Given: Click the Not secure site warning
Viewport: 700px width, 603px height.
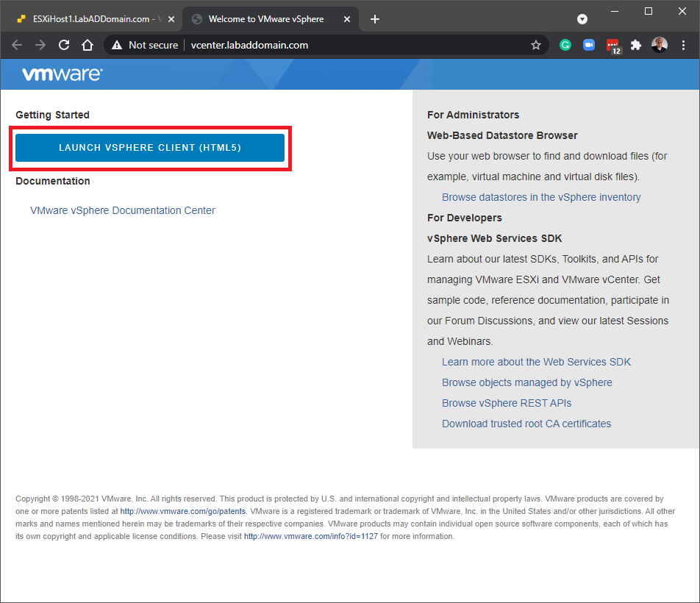Looking at the screenshot, I should tap(145, 45).
